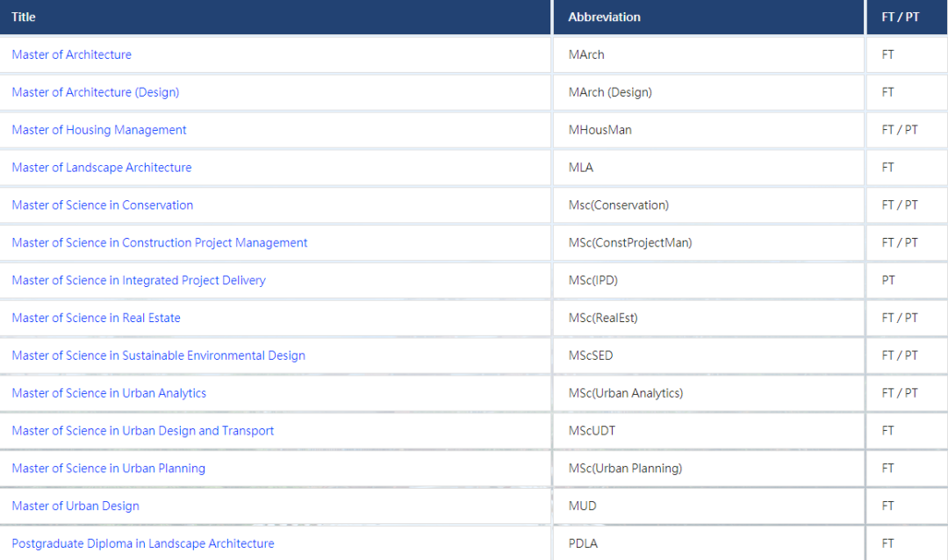The width and height of the screenshot is (948, 560).
Task: Click the PDLA abbreviation cell
Action: coord(583,544)
